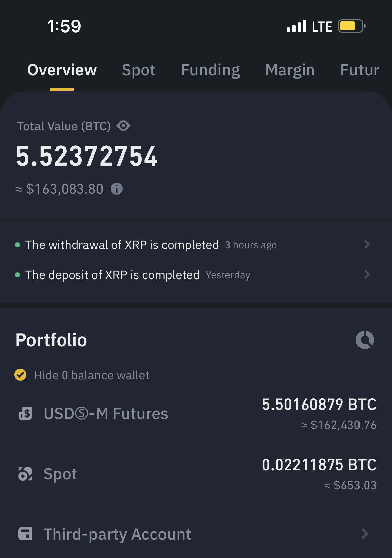This screenshot has height=558, width=392.
Task: Select the Futures tab
Action: [x=360, y=70]
